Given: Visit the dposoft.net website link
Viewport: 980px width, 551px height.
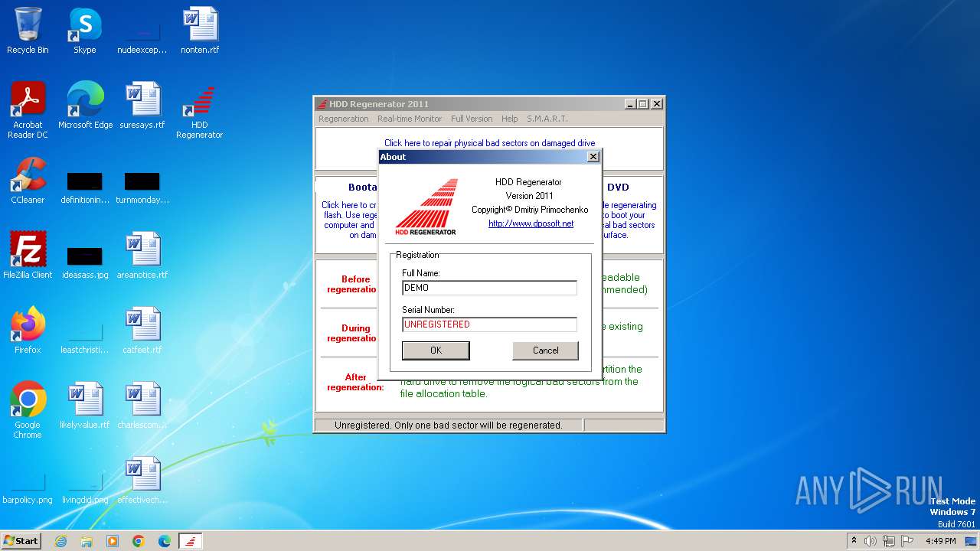Looking at the screenshot, I should point(531,223).
